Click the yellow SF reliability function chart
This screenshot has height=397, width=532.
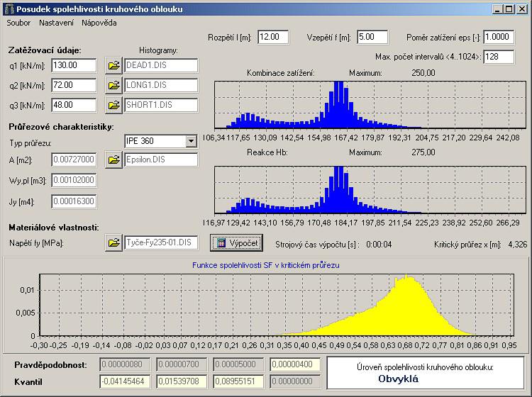pos(277,305)
